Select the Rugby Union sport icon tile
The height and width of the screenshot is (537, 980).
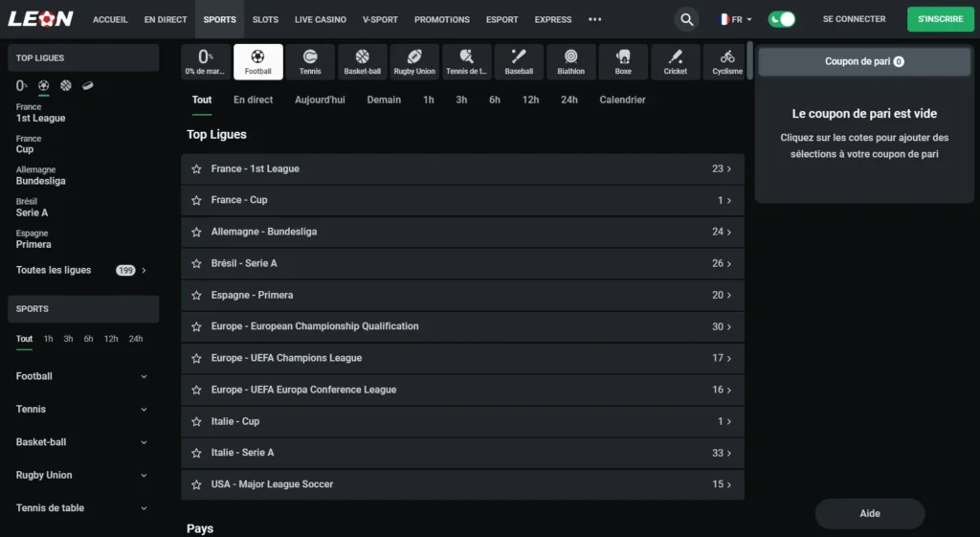tap(414, 62)
